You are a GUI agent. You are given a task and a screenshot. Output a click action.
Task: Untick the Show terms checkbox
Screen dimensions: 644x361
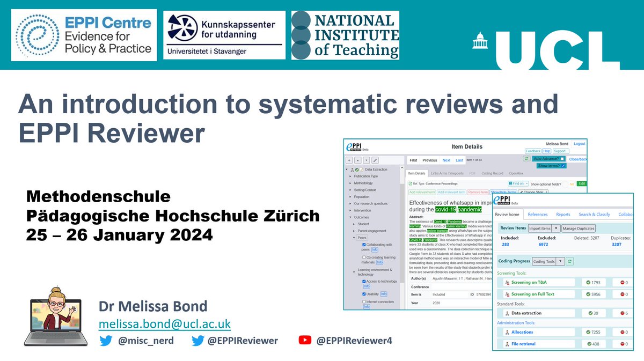563,166
